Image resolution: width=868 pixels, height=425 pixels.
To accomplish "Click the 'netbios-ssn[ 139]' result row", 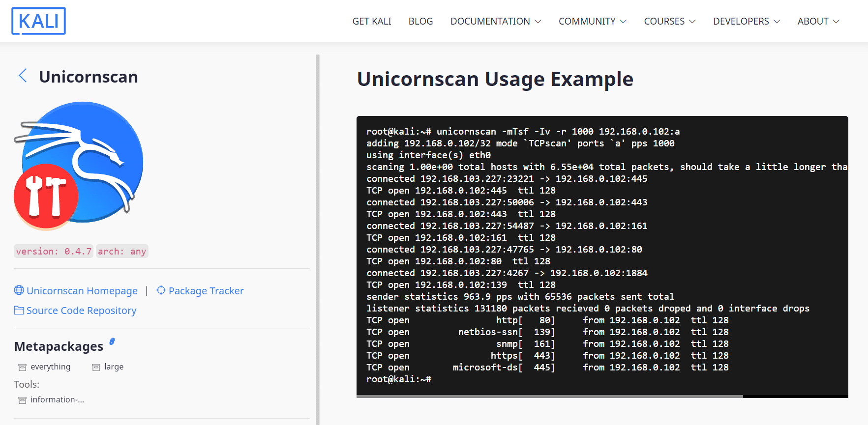I will point(547,332).
